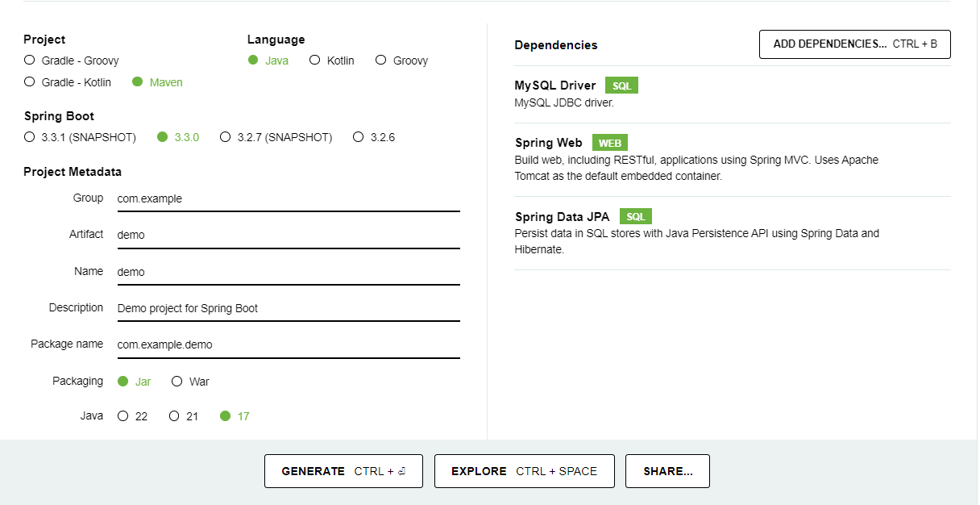The height and width of the screenshot is (505, 980).
Task: Select Spring Boot version 3.2.6
Action: click(359, 137)
